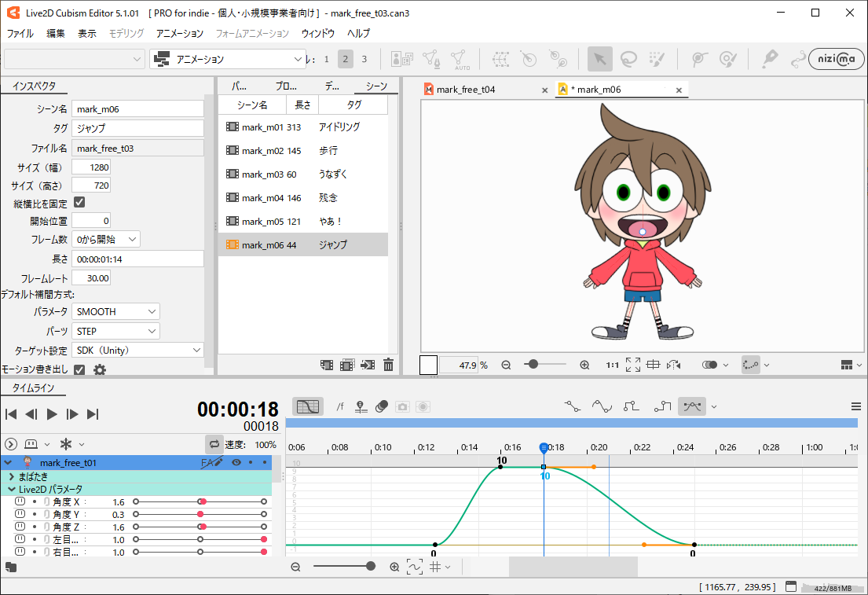Toggle loop playback icon beside speed
Viewport: 868px width, 595px height.
click(x=213, y=444)
